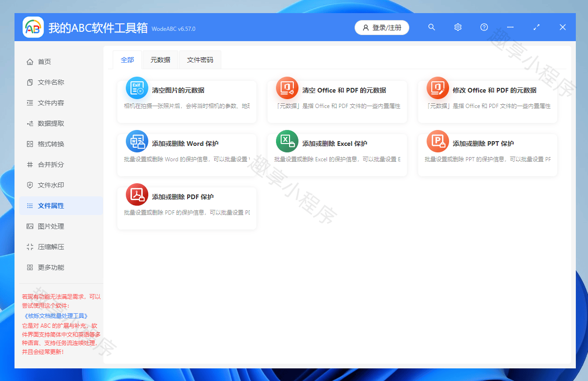The width and height of the screenshot is (588, 381).
Task: Go to 首页 label in sidebar
Action: tap(44, 62)
